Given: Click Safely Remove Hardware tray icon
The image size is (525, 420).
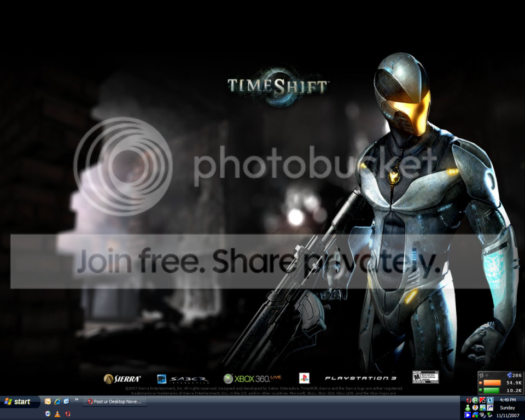Looking at the screenshot, I should [x=490, y=415].
